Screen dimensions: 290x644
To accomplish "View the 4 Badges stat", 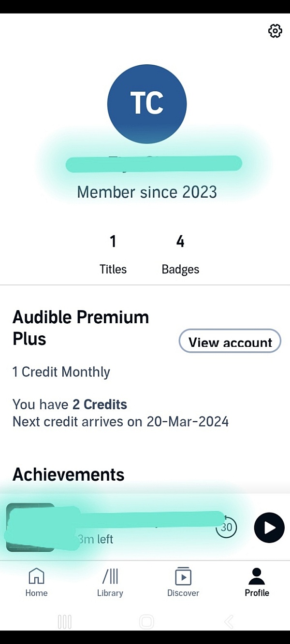I will [x=180, y=255].
